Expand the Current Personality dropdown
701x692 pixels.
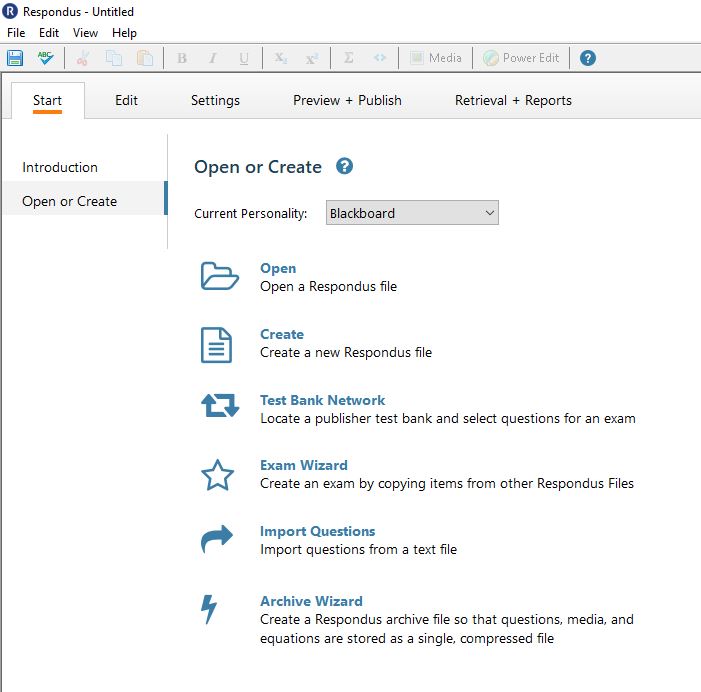pos(412,213)
